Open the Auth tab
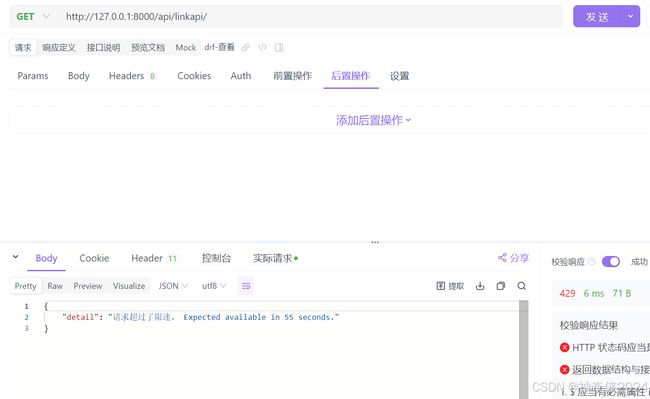This screenshot has height=399, width=650. [x=241, y=76]
